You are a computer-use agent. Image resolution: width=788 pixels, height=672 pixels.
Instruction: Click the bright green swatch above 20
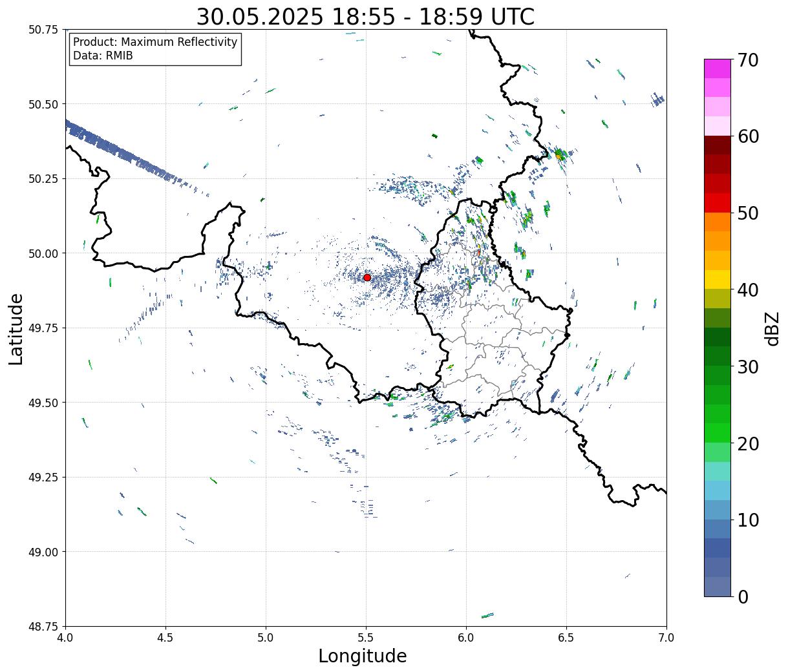(x=718, y=432)
